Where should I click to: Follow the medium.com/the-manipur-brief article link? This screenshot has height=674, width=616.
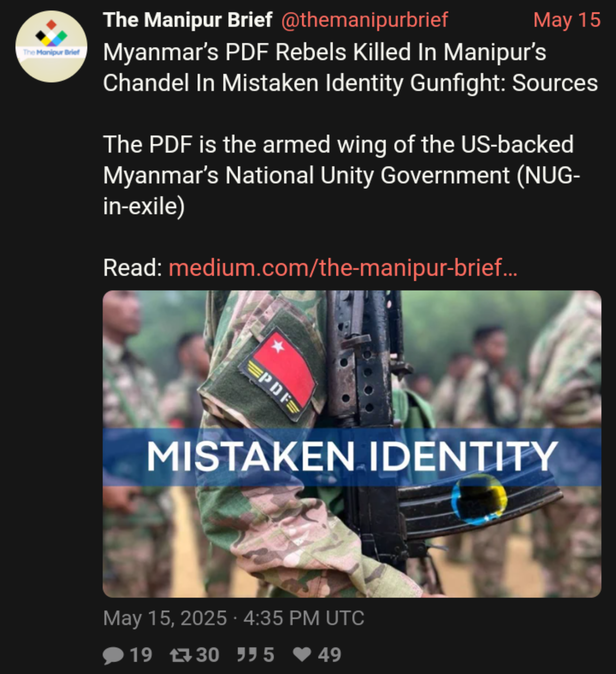coord(343,268)
